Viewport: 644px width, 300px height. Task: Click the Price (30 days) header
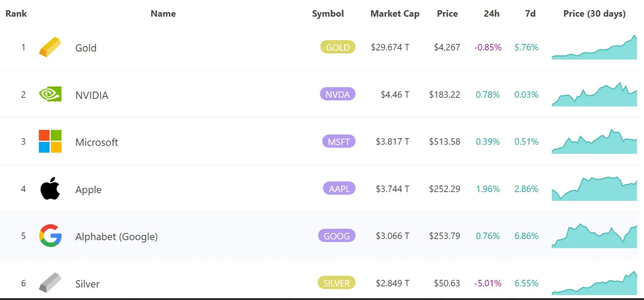[x=594, y=14]
